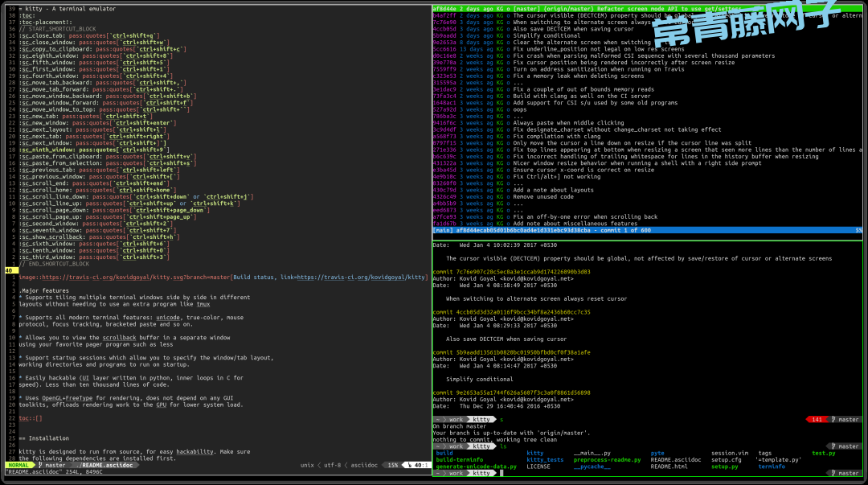Screen dimensions: 868x485
Task: Select commit 'Fix a memory leak when deleting screens'
Action: click(x=579, y=76)
